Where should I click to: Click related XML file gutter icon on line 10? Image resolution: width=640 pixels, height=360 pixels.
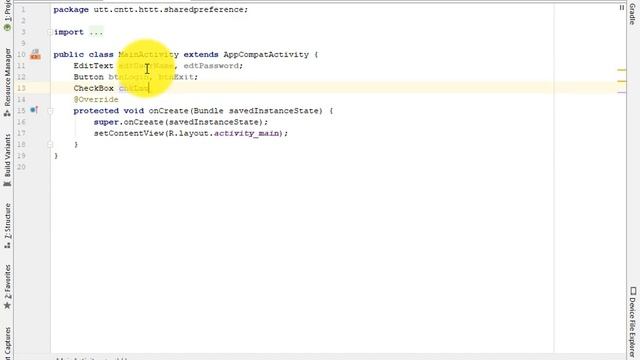coord(36,54)
